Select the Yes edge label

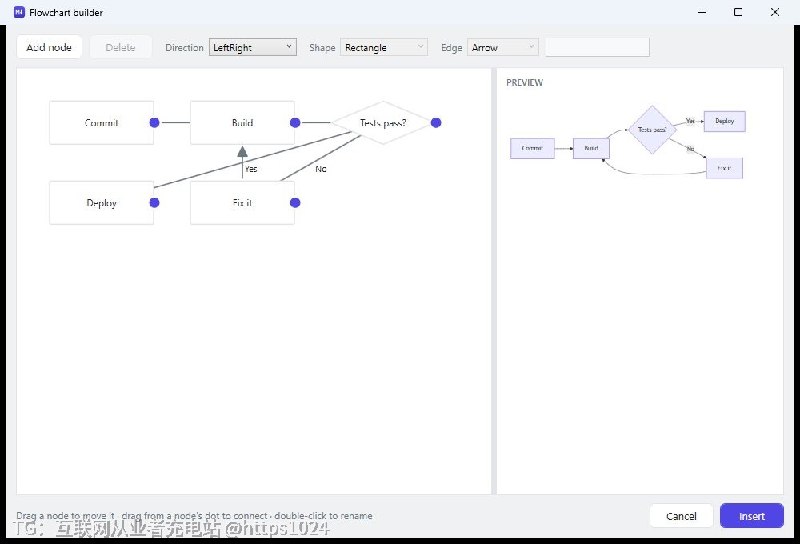point(251,169)
